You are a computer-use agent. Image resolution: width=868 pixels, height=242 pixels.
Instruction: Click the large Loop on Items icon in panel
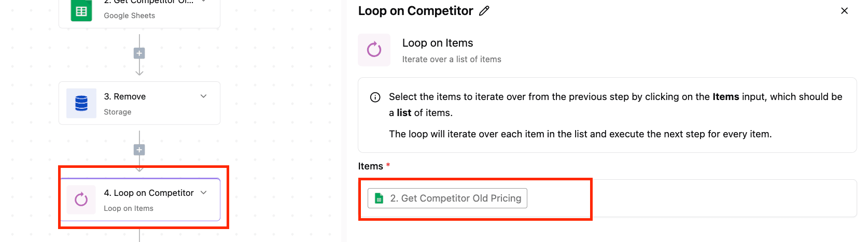pyautogui.click(x=374, y=50)
